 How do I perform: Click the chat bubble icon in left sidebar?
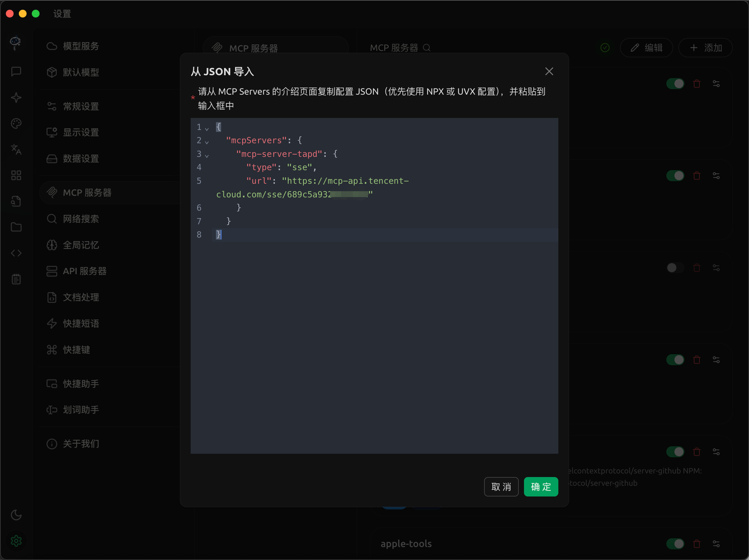pos(16,71)
